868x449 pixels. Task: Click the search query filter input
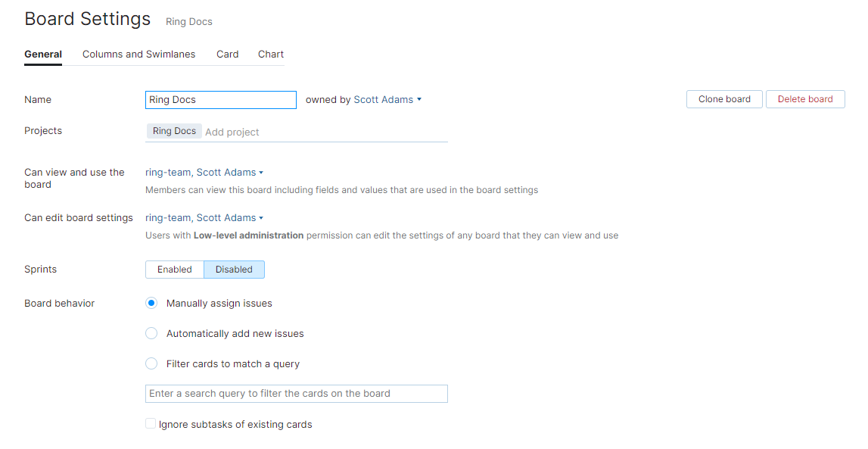pos(296,393)
